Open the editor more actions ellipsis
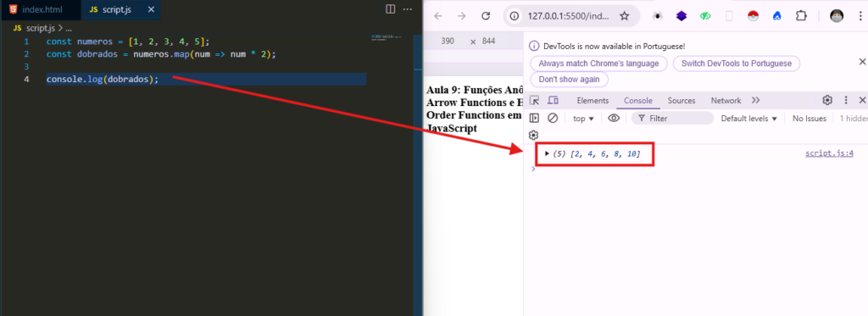The image size is (868, 316). click(x=408, y=9)
